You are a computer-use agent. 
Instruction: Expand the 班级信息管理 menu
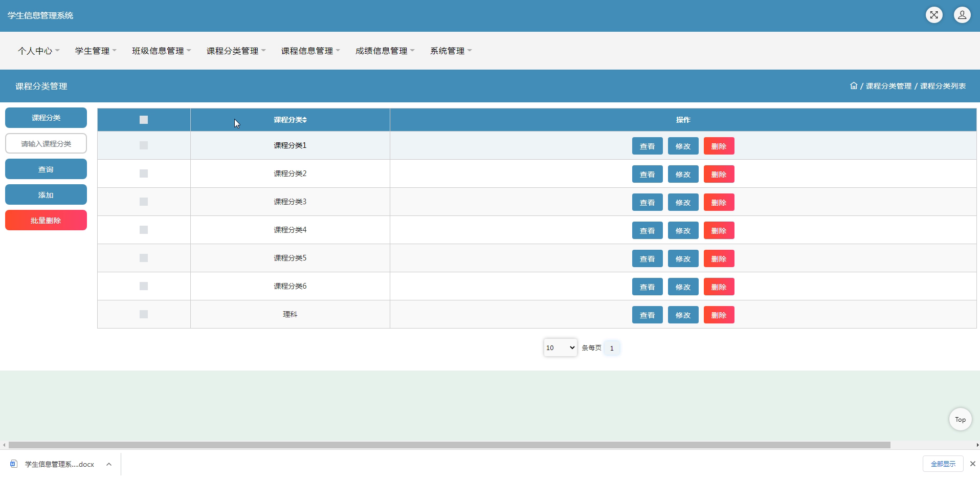[161, 51]
